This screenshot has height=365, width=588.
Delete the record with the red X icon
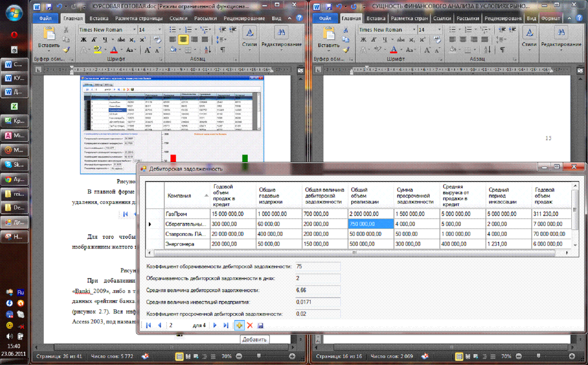point(250,325)
